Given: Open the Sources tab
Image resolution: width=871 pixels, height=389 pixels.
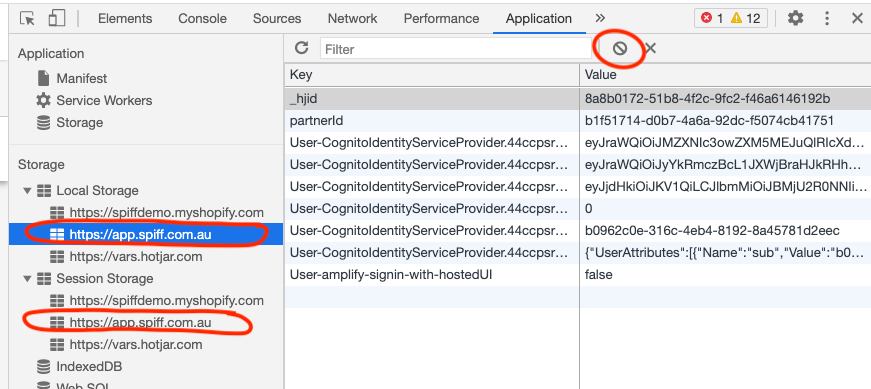Looking at the screenshot, I should pos(277,18).
